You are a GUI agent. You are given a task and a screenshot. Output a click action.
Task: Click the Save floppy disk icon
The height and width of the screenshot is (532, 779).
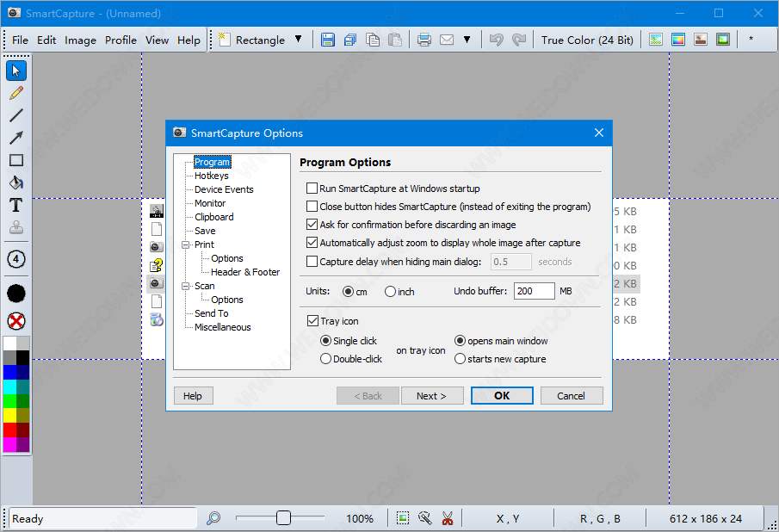pos(328,40)
